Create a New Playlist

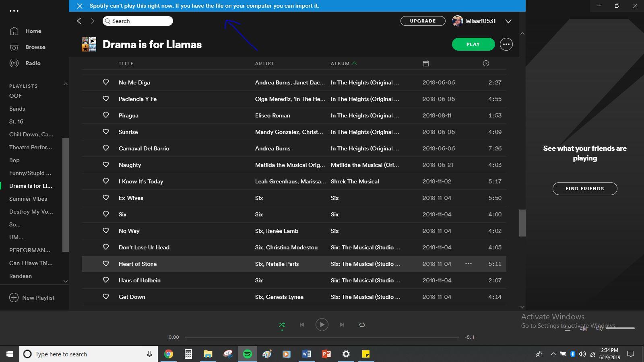32,298
